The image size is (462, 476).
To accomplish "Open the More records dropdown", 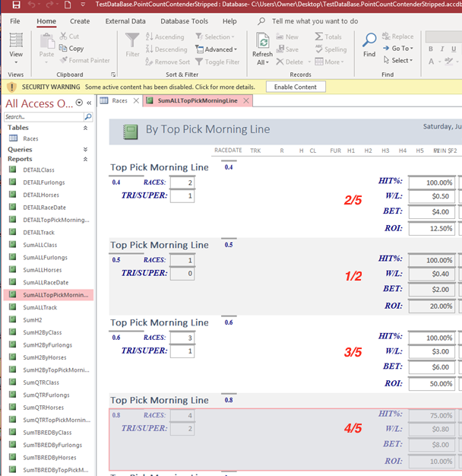I will (330, 62).
